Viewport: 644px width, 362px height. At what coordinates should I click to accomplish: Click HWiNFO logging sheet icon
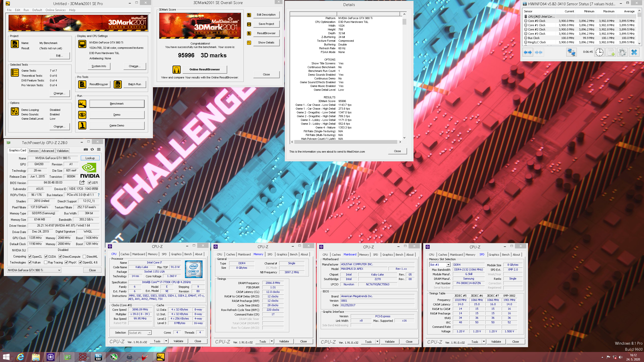(x=611, y=52)
